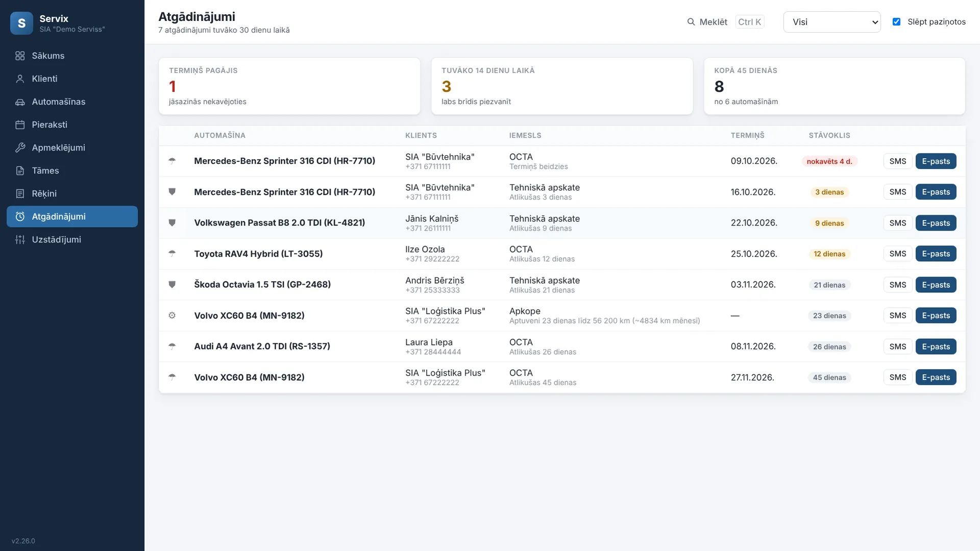Click 'Volvo XC60 B4 (MN-9182)' in the Apkope row
The image size is (980, 551).
point(249,315)
